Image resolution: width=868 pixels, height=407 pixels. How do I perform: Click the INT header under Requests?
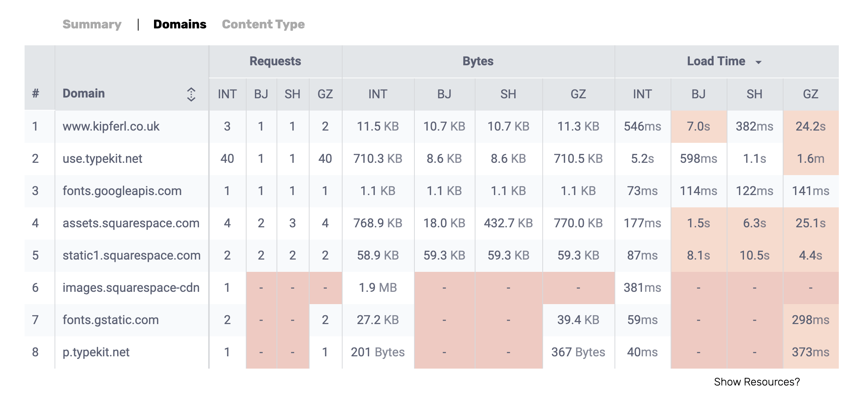[x=227, y=94]
